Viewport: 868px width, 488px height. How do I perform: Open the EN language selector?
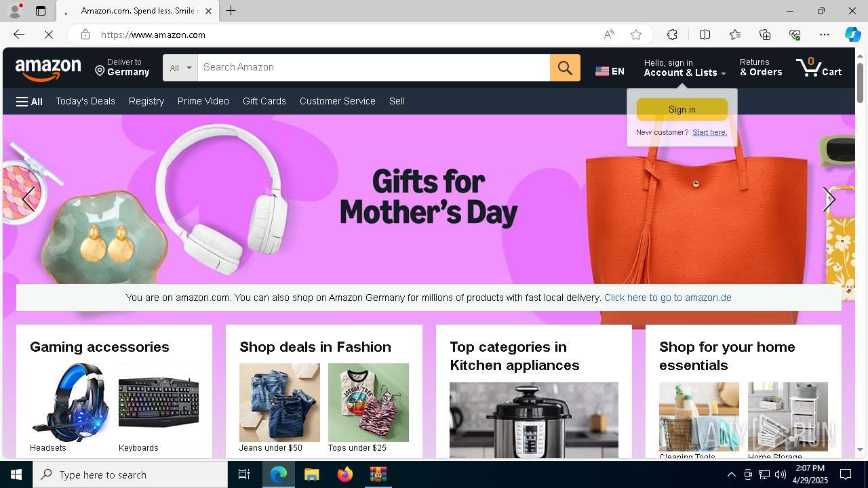coord(610,71)
